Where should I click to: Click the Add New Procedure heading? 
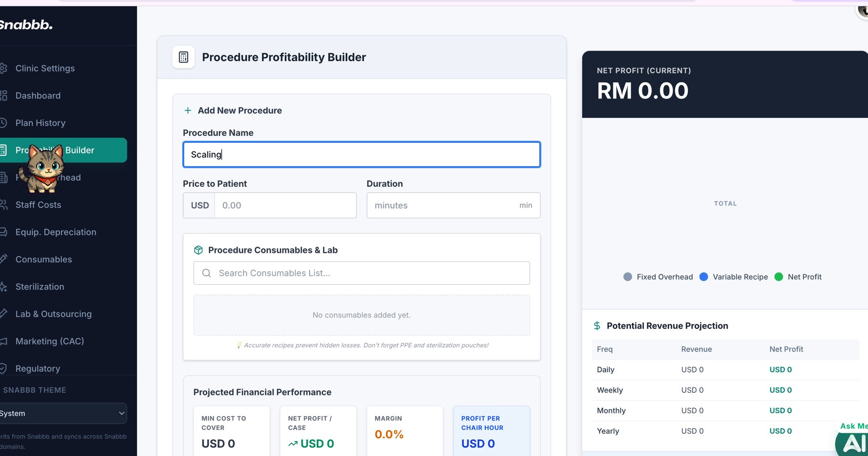[240, 111]
